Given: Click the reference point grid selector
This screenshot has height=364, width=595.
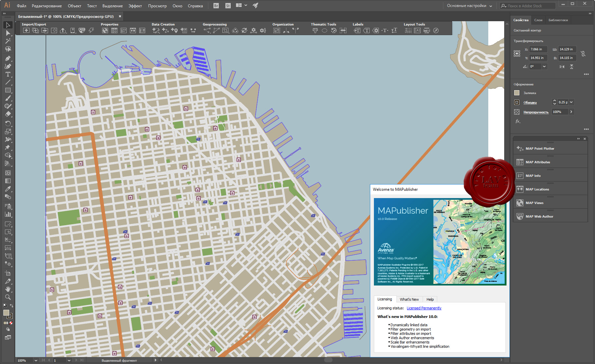Looking at the screenshot, I should coord(517,54).
